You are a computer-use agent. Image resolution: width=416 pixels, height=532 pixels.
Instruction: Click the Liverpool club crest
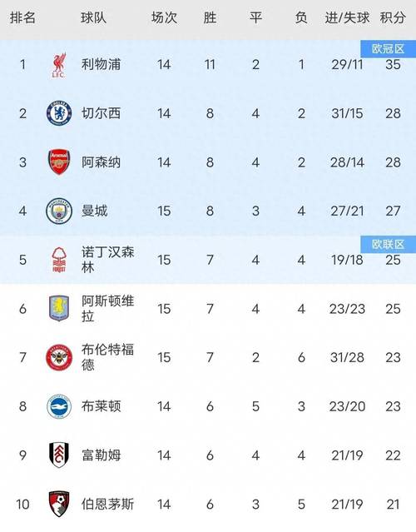(59, 65)
